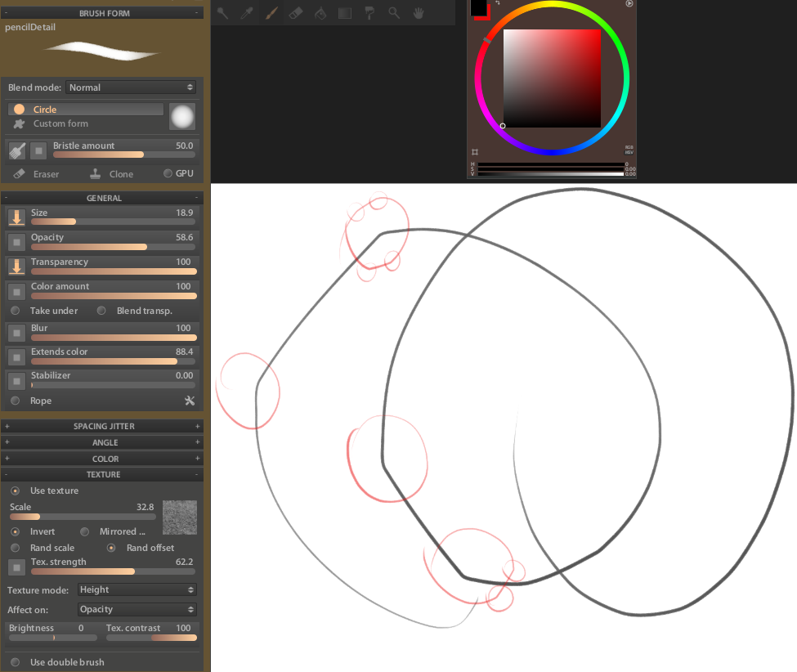797x672 pixels.
Task: Switch color sliders to RGB mode
Action: click(629, 147)
